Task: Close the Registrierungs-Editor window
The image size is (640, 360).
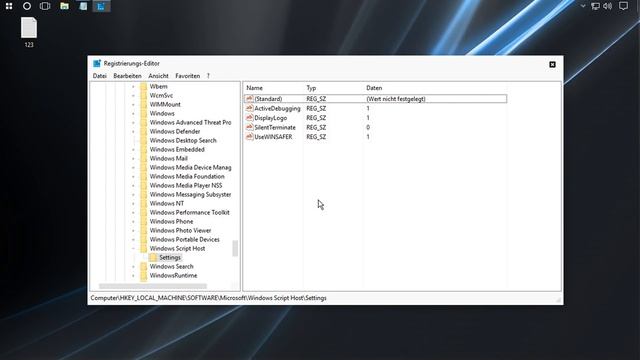Action: 552,64
